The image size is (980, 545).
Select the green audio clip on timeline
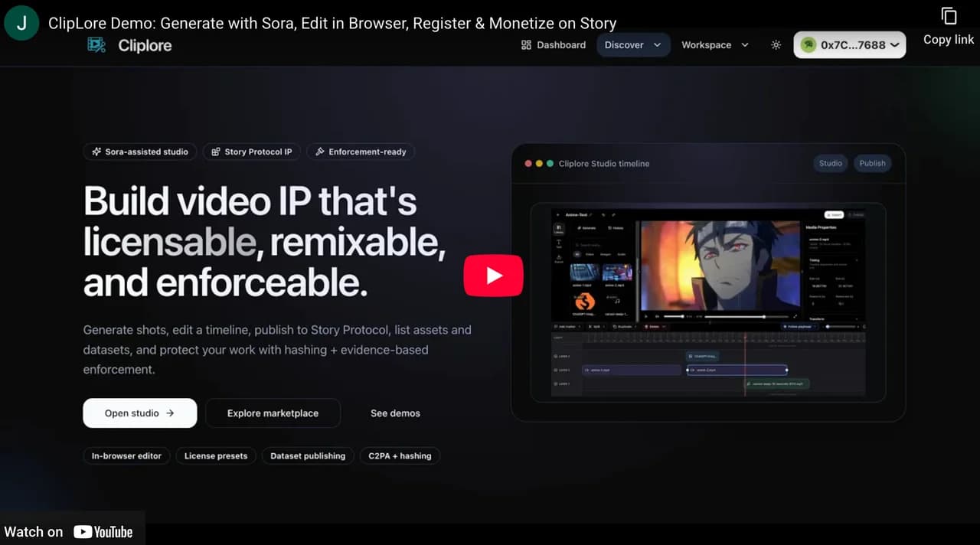778,383
